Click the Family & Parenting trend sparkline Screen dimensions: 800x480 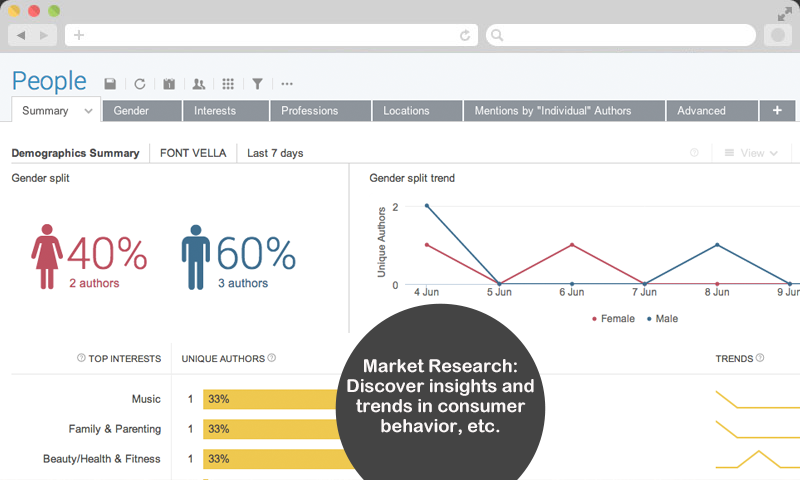click(x=758, y=430)
